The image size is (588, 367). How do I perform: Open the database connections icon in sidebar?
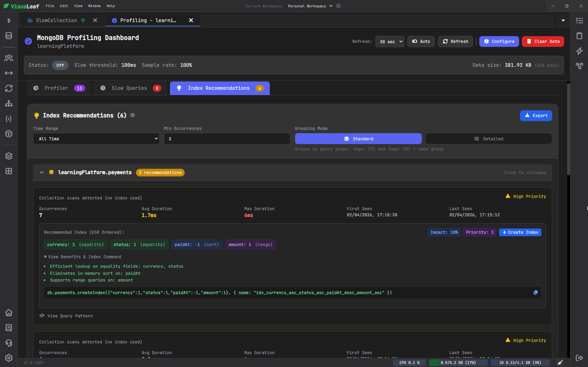coord(9,36)
